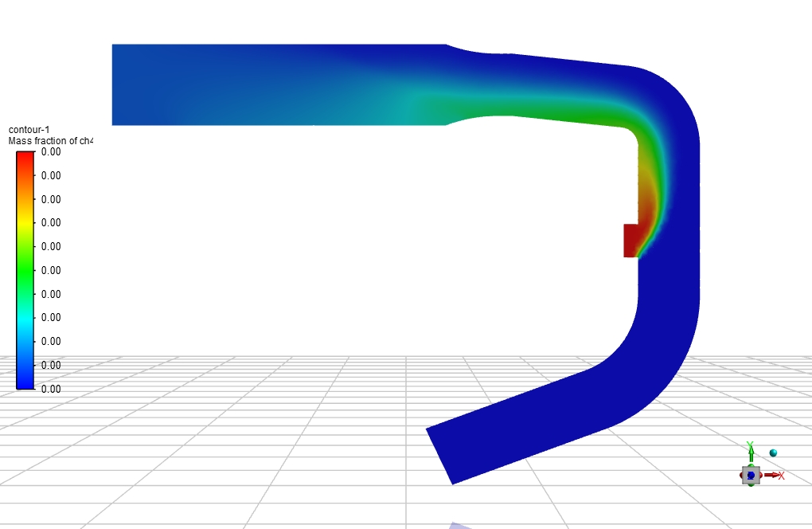Click the red top of the colorbar
Image resolution: width=812 pixels, height=529 pixels.
(25, 157)
